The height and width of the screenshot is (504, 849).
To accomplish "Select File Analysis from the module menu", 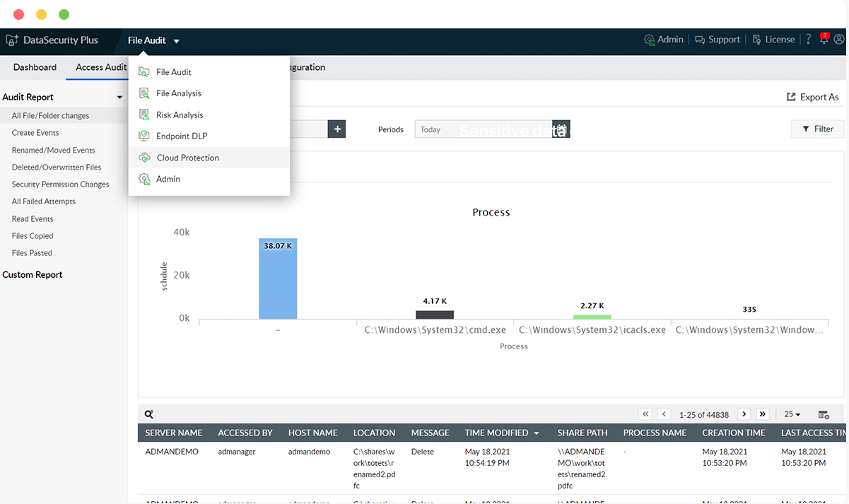I will pos(209,93).
